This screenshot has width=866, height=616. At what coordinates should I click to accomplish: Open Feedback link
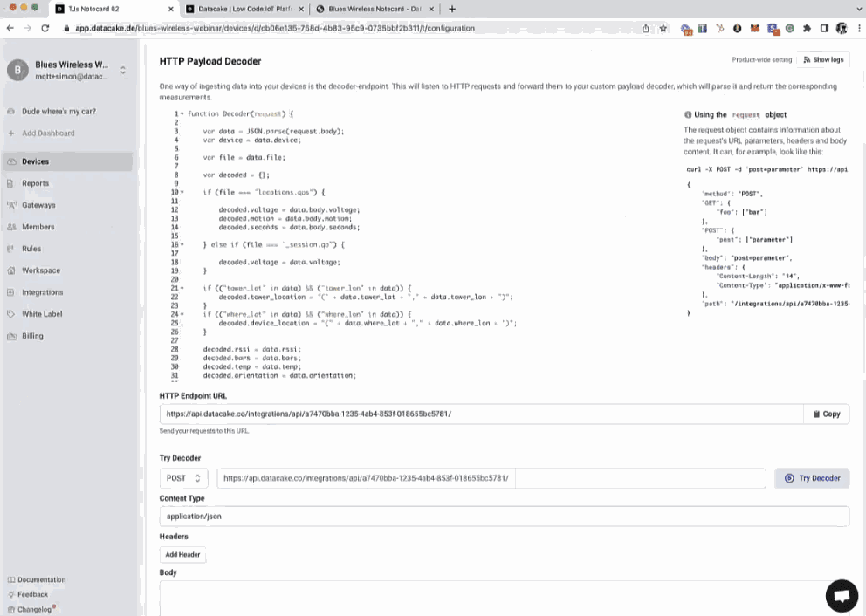pos(32,594)
